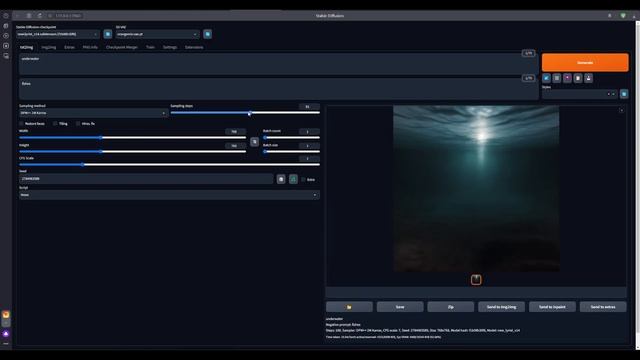Swap width and height values
Viewport: 640px width, 360px height.
coord(254,142)
